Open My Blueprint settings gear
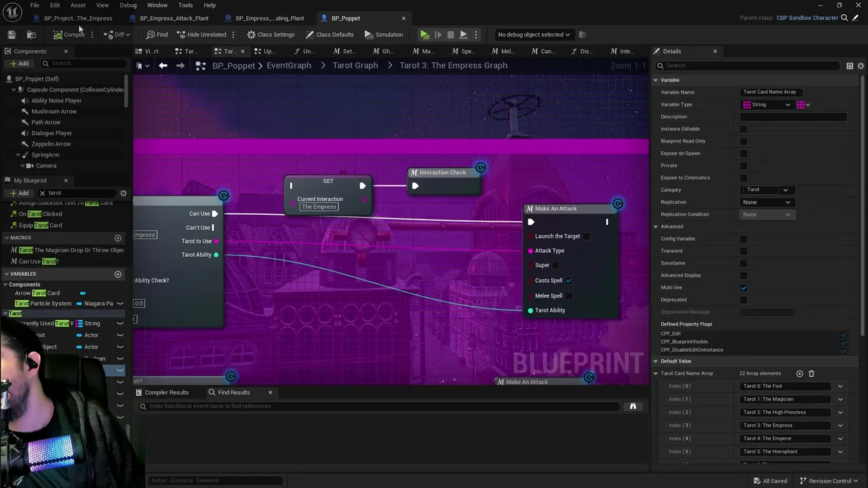 click(x=123, y=193)
